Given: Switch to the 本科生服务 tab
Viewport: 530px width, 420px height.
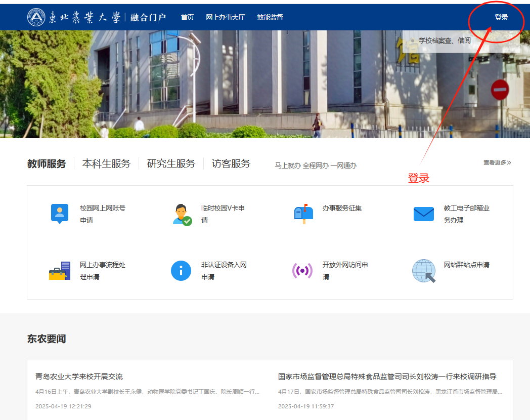Looking at the screenshot, I should pos(106,163).
